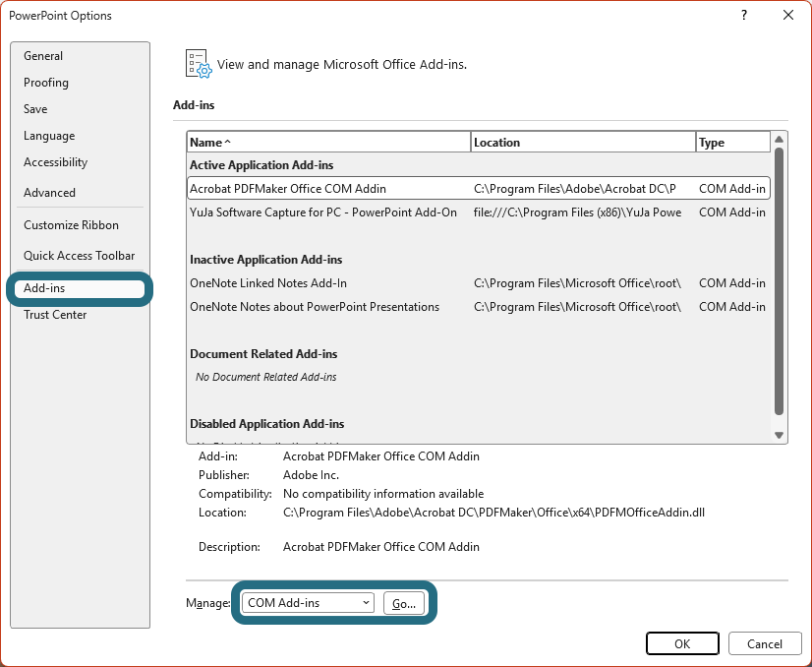The width and height of the screenshot is (812, 667).
Task: Sort add-ins by Type column header
Action: (732, 142)
